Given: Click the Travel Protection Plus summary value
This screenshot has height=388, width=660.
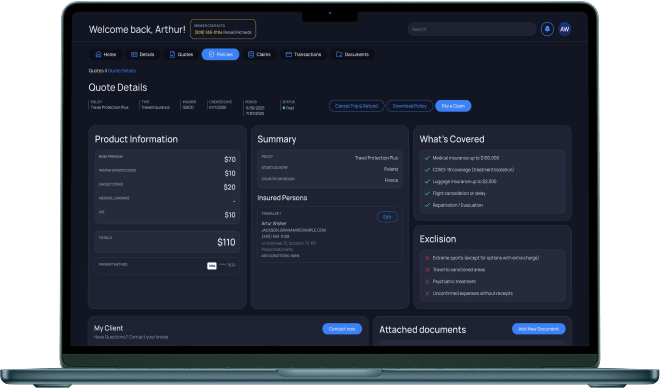Looking at the screenshot, I should (x=376, y=158).
